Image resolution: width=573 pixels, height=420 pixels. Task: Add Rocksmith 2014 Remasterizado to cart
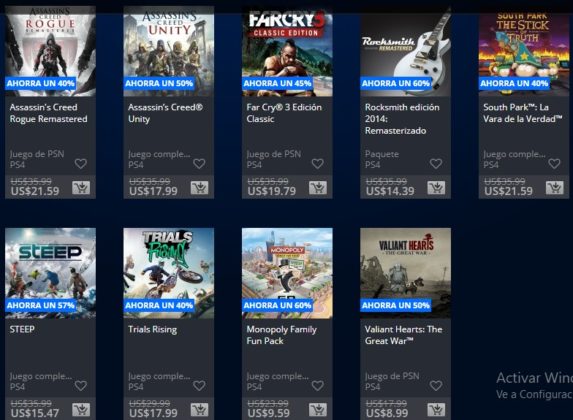pos(436,188)
